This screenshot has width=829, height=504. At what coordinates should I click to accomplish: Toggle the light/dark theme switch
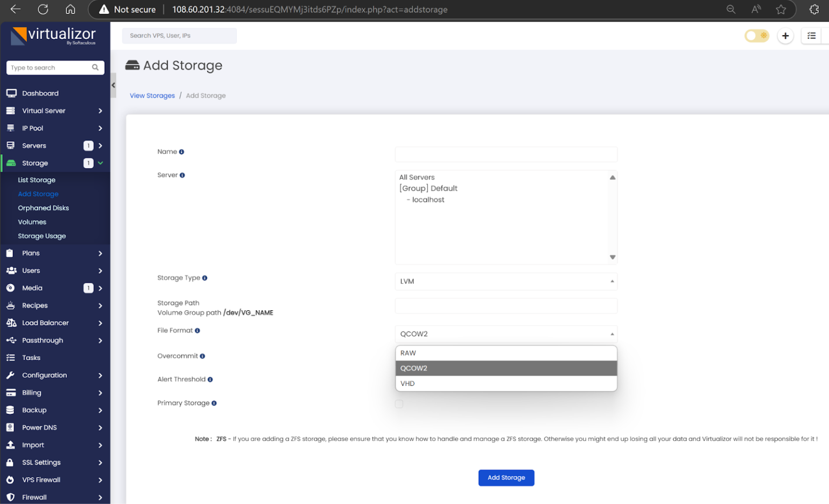coord(757,35)
